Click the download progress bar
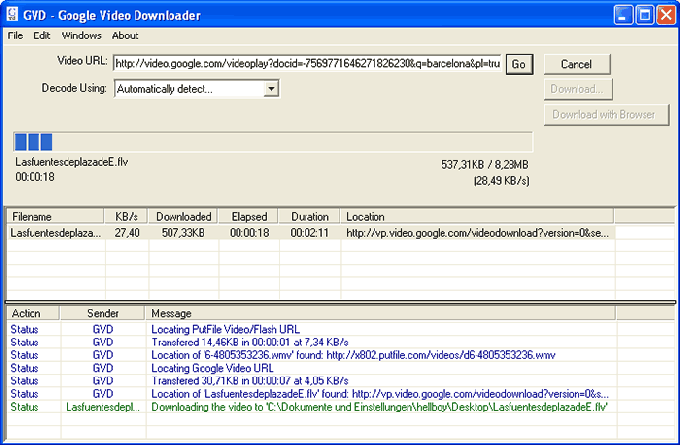The image size is (680, 445). pyautogui.click(x=273, y=142)
